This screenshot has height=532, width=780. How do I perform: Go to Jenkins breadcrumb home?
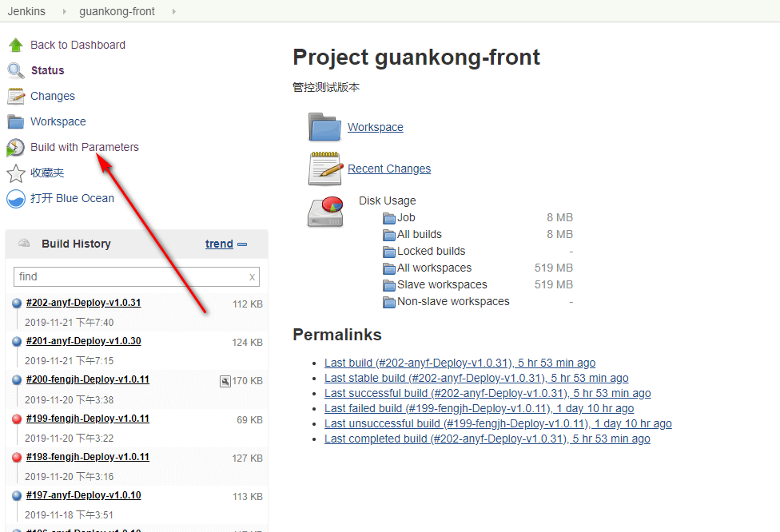tap(26, 11)
